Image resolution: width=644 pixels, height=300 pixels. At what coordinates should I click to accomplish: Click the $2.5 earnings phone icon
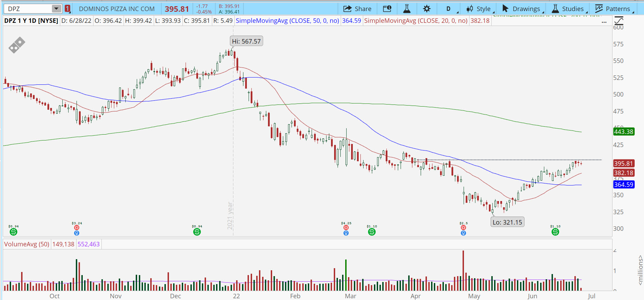tap(464, 227)
